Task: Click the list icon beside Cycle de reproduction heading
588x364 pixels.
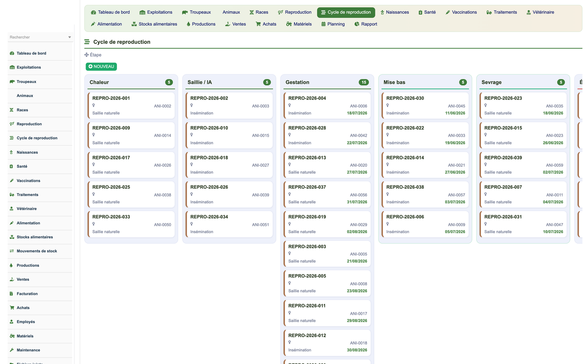Action: [87, 42]
